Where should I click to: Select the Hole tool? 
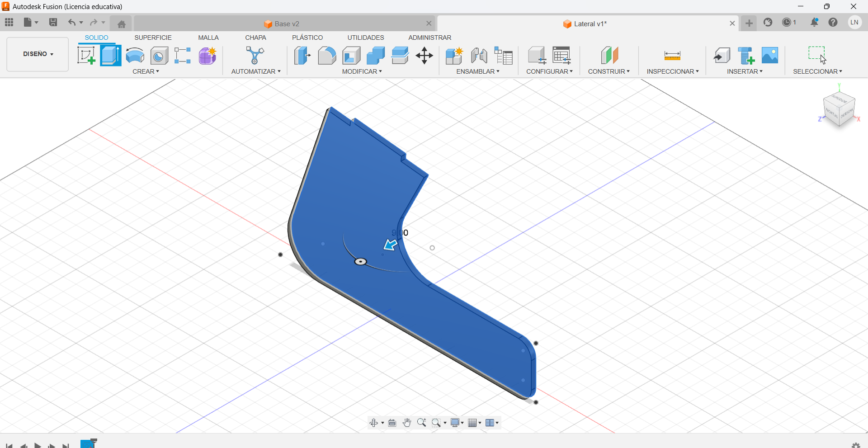159,56
